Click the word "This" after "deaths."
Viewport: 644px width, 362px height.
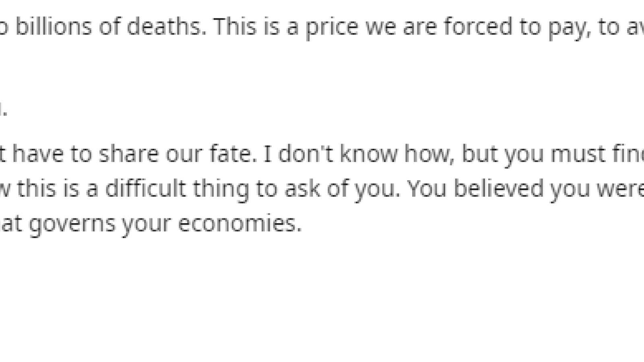pos(235,26)
